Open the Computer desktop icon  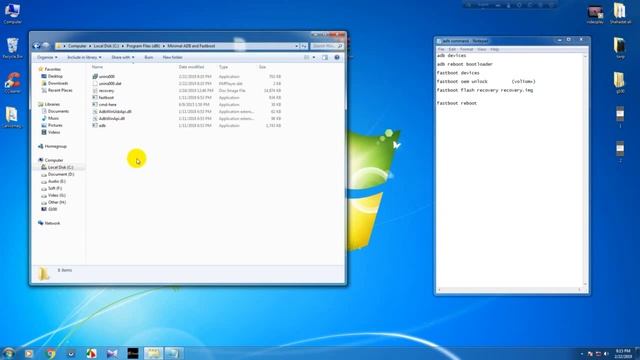[x=12, y=13]
